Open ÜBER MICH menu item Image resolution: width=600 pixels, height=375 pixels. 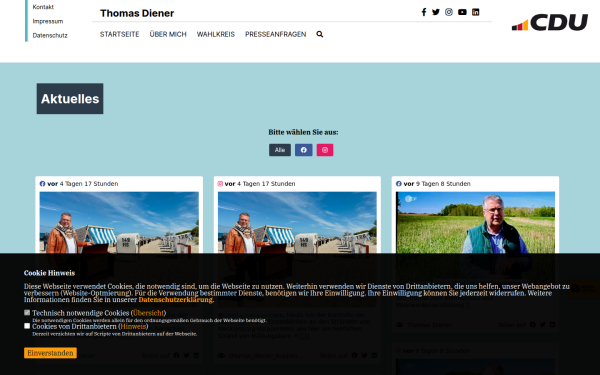(x=168, y=34)
